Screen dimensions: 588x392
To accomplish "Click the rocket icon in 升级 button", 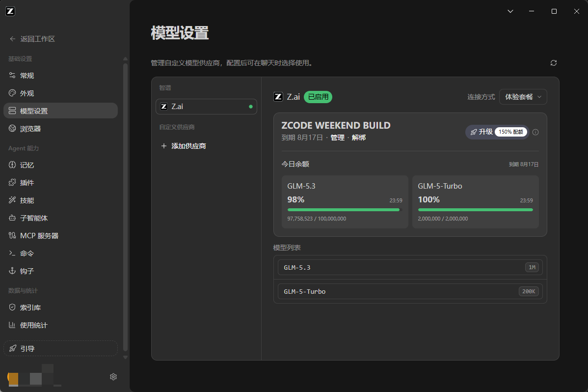I will [x=474, y=132].
